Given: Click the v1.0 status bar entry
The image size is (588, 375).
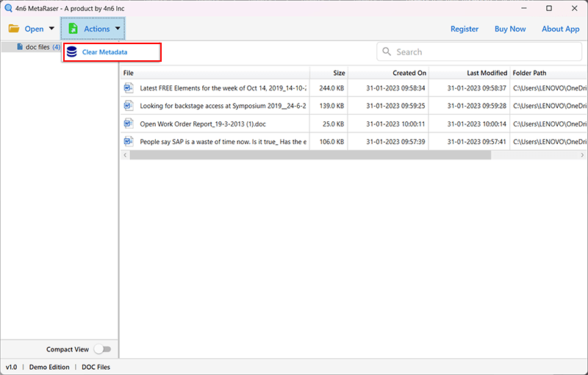Looking at the screenshot, I should coord(11,367).
